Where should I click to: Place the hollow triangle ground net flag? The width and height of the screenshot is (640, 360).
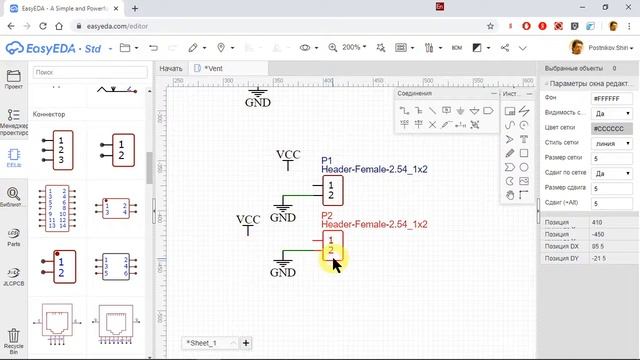coord(474,111)
